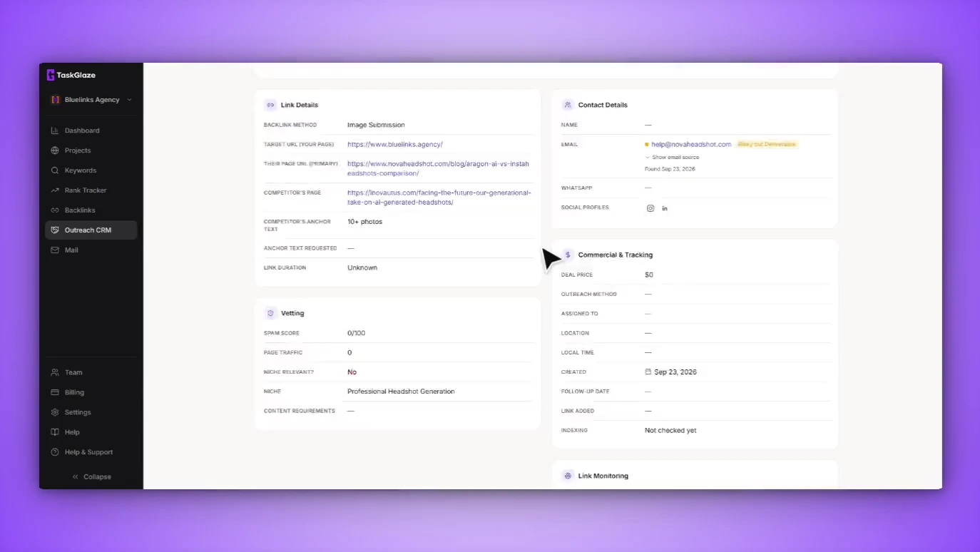Open the inovautus.com competitor page link
This screenshot has width=980, height=552.
point(439,198)
